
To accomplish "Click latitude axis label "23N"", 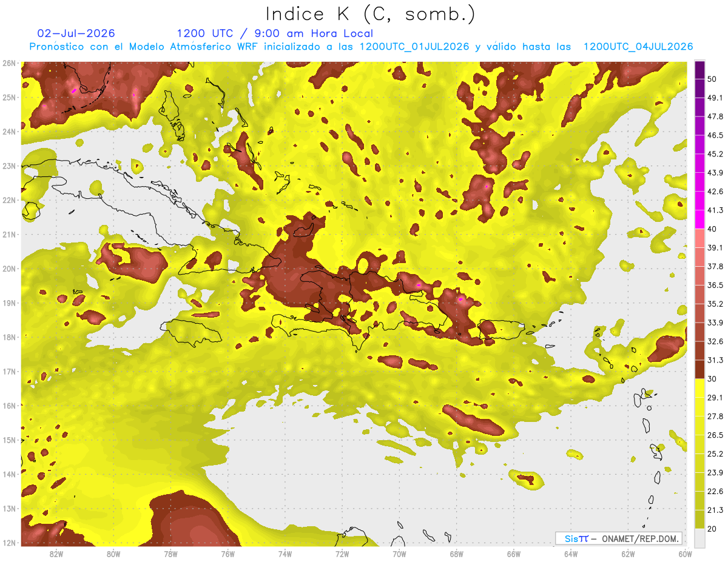I will [x=8, y=166].
